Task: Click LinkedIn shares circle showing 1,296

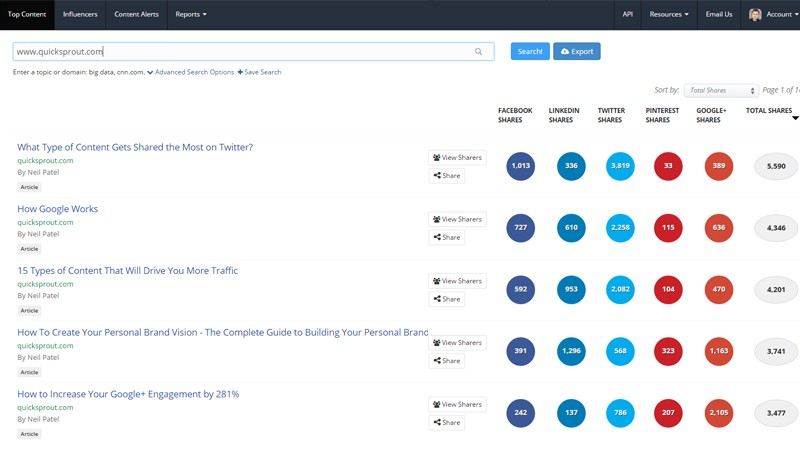Action: pyautogui.click(x=571, y=351)
